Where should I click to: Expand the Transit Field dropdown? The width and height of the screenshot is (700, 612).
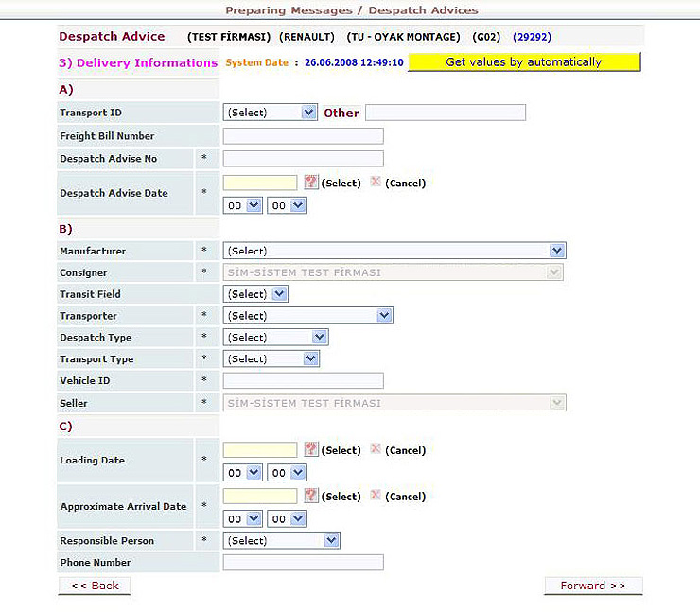[255, 294]
